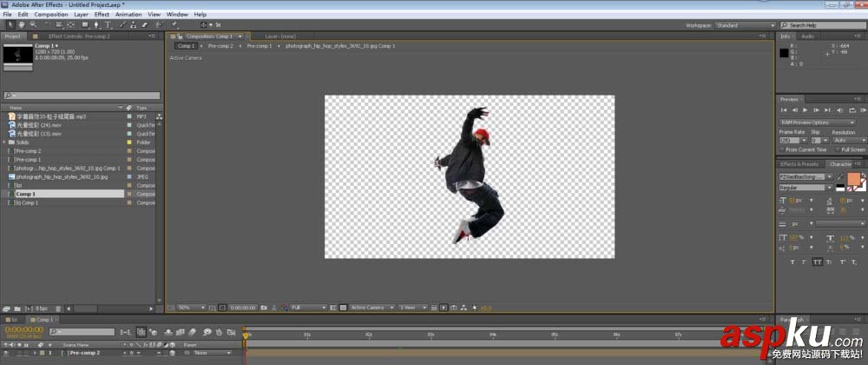Image resolution: width=868 pixels, height=365 pixels.
Task: Click the Pre-comp 1 breadcrumb in viewer
Action: 260,46
